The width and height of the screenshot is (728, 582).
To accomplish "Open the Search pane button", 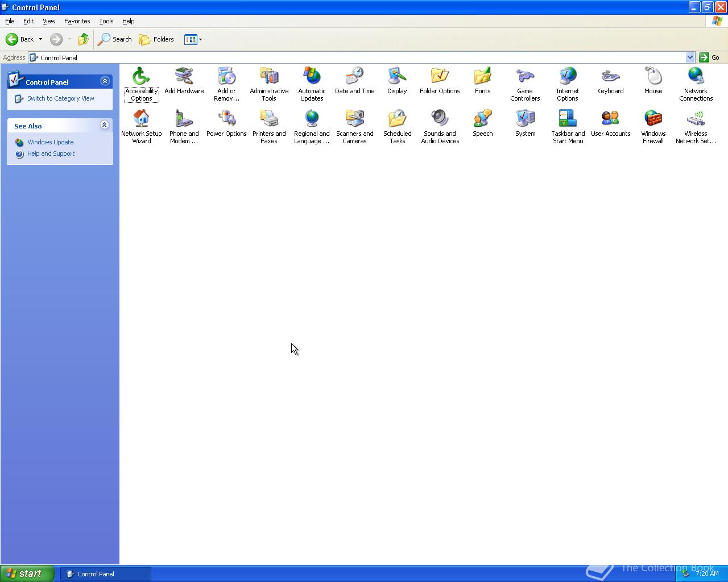I will [115, 39].
